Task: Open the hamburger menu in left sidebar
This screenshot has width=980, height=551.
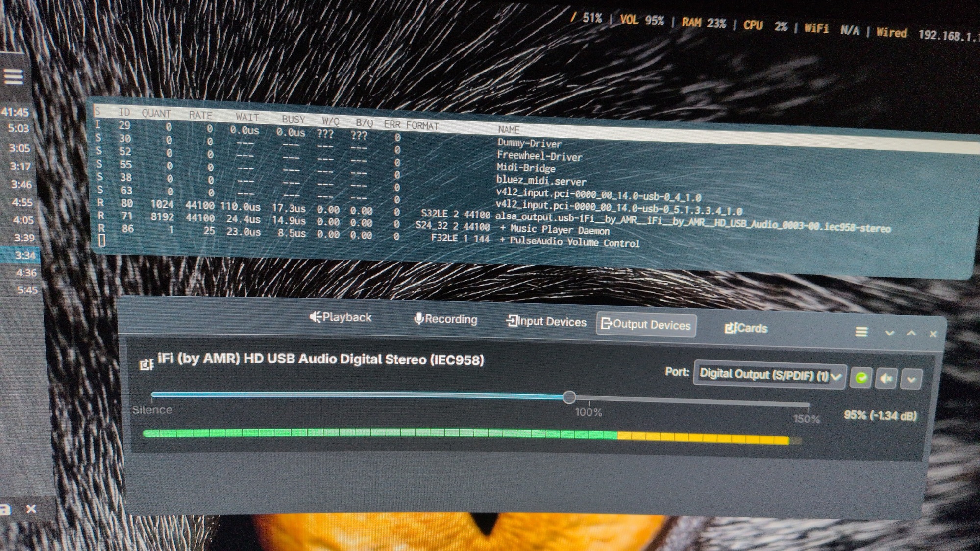Action: [13, 77]
